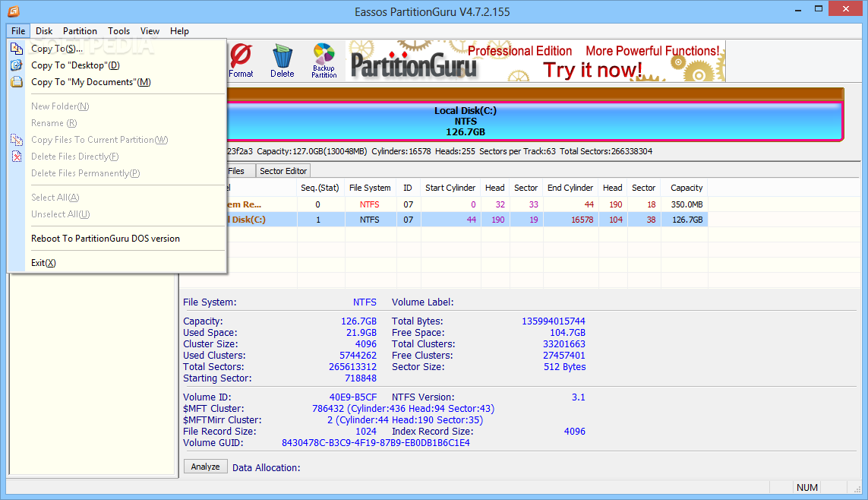This screenshot has height=500, width=868.
Task: Click the NUM indicator in status bar
Action: (x=806, y=487)
